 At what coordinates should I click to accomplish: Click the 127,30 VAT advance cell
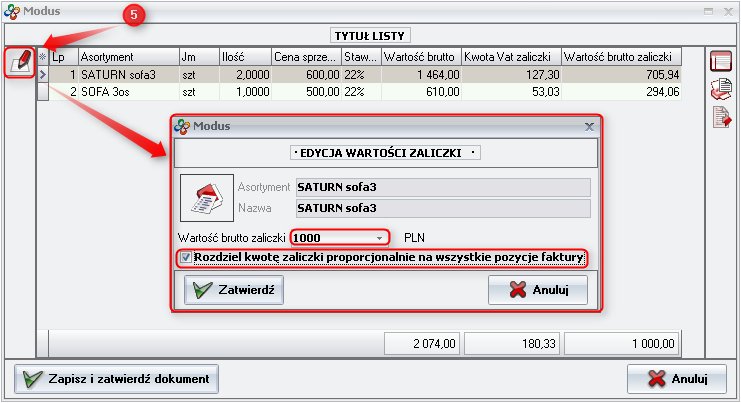pos(511,75)
